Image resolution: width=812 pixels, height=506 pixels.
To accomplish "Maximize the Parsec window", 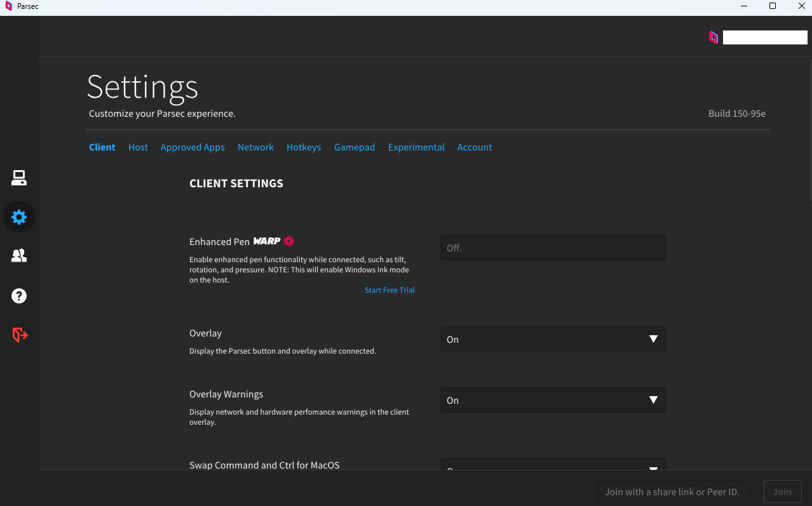I will pyautogui.click(x=773, y=6).
